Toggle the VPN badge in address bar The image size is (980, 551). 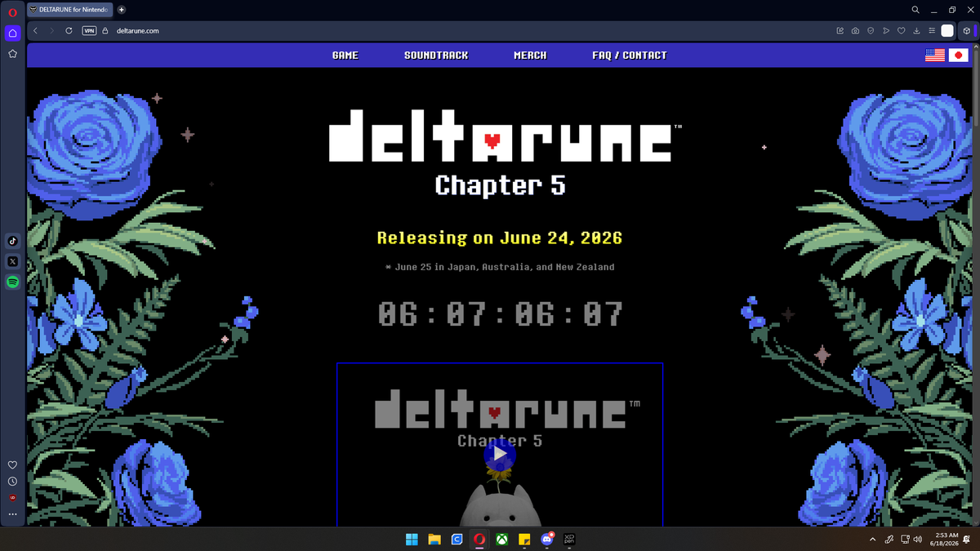(x=90, y=31)
